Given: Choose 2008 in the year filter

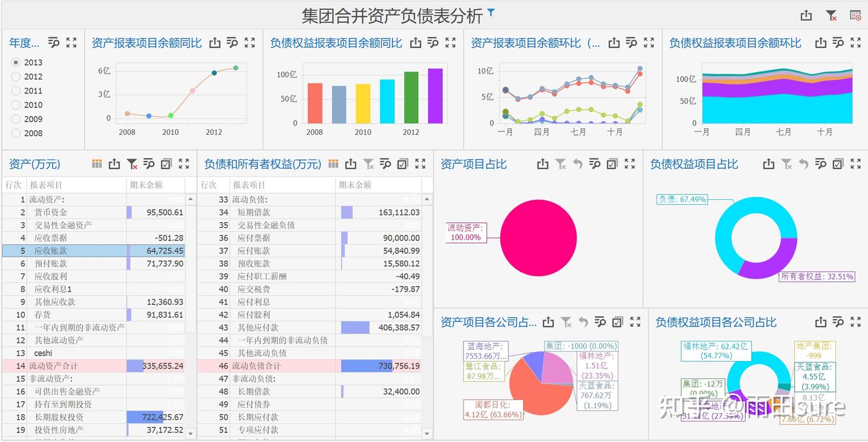Looking at the screenshot, I should 16,133.
